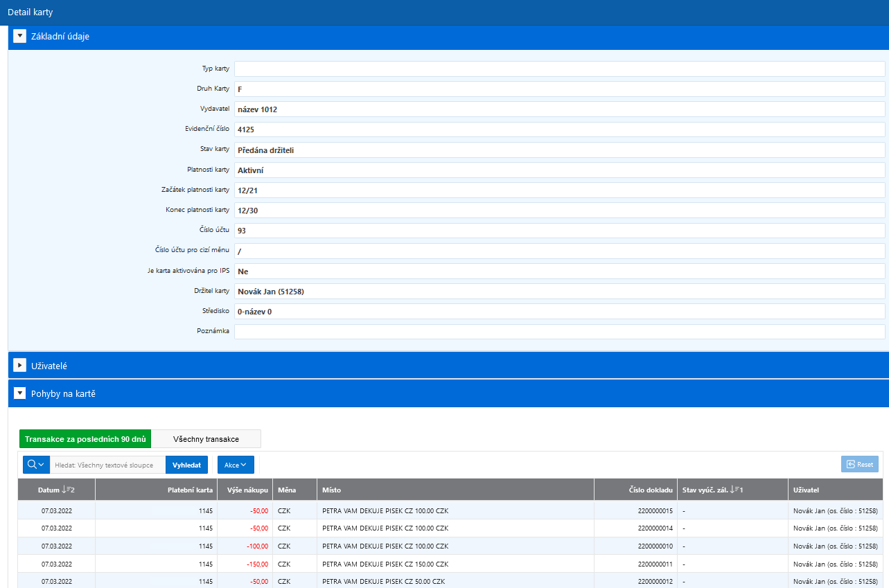This screenshot has width=889, height=588.
Task: Click the Číslo dokladu column header
Action: (635, 490)
